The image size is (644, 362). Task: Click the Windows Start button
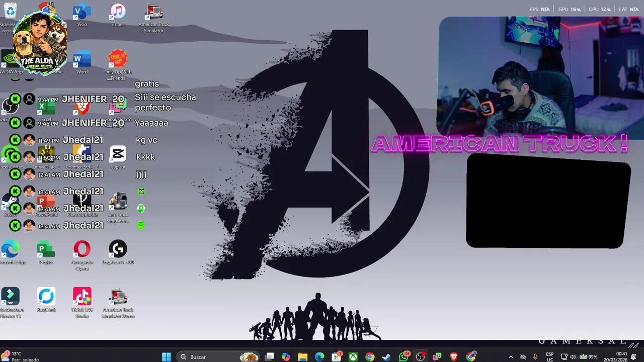(x=167, y=357)
